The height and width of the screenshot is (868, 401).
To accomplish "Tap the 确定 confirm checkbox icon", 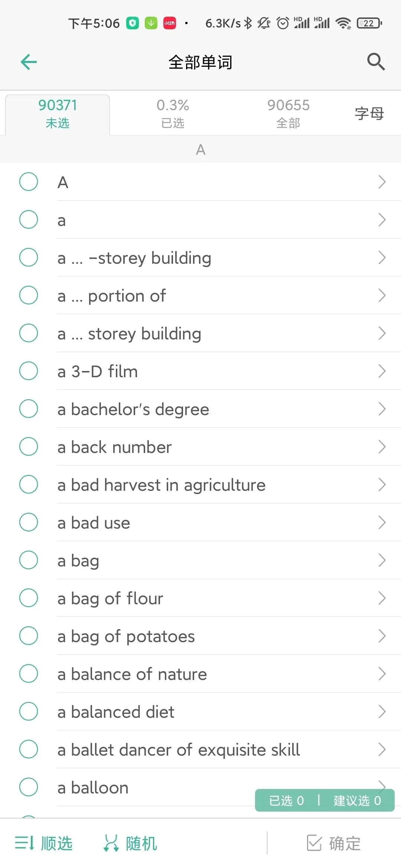I will pos(314,843).
